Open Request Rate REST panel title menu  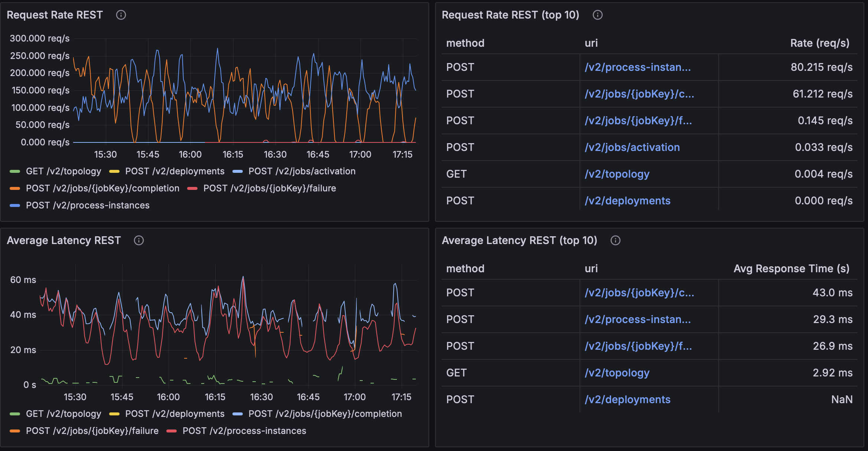point(55,15)
